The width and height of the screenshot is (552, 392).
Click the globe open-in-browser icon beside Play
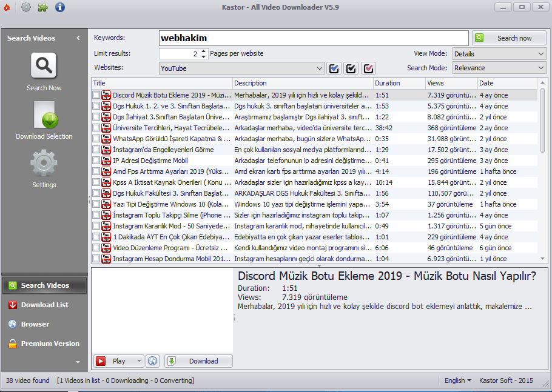[152, 361]
